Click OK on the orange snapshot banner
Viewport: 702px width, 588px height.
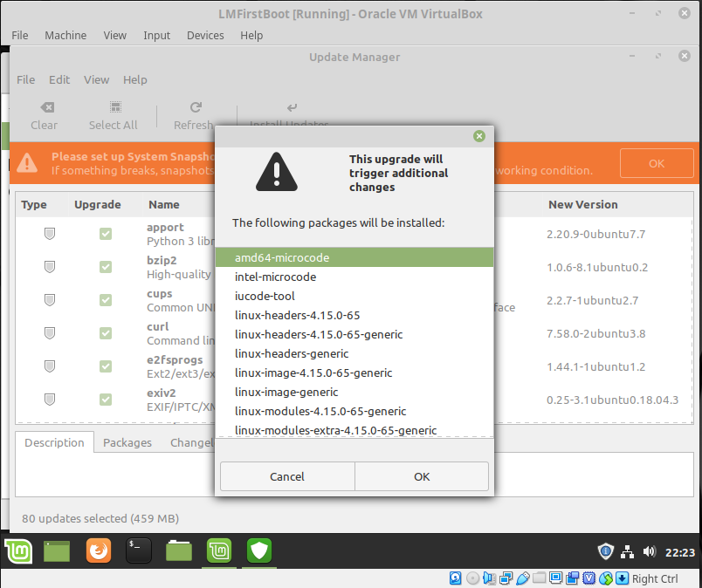(x=657, y=163)
